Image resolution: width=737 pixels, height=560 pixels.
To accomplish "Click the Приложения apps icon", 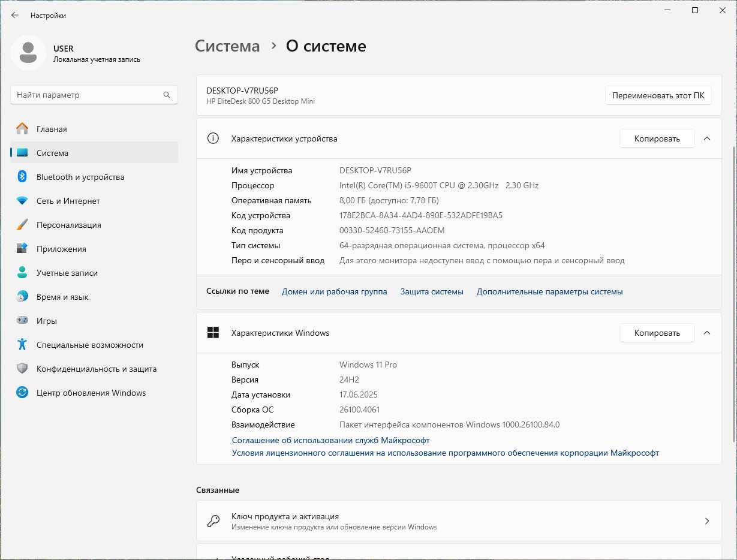I will (x=22, y=249).
